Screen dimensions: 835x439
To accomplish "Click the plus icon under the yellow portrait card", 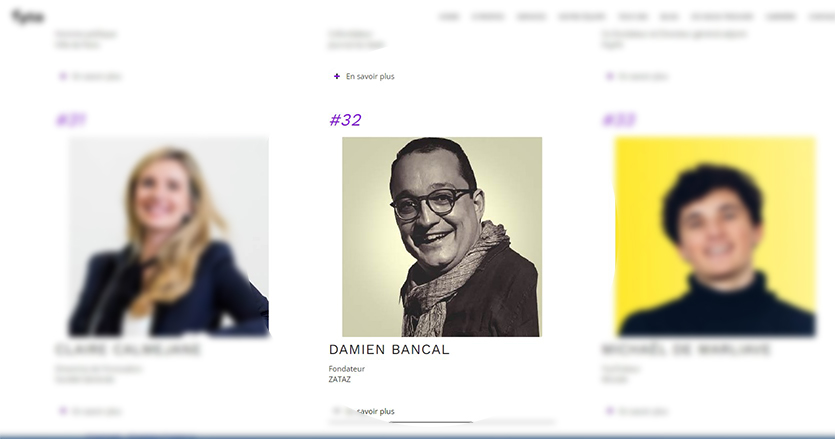I will (610, 411).
